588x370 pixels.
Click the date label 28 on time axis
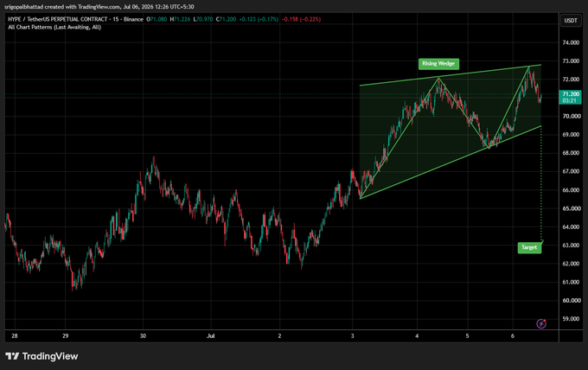coord(15,336)
